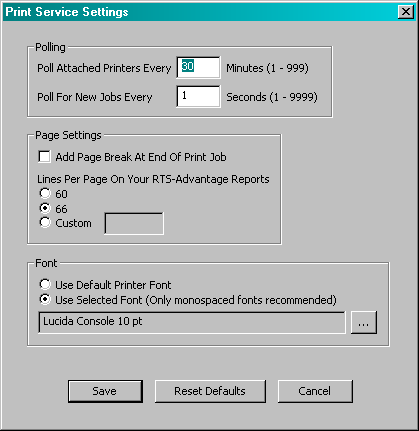The image size is (419, 431).
Task: Select Use Default Printer Font
Action: coord(45,285)
